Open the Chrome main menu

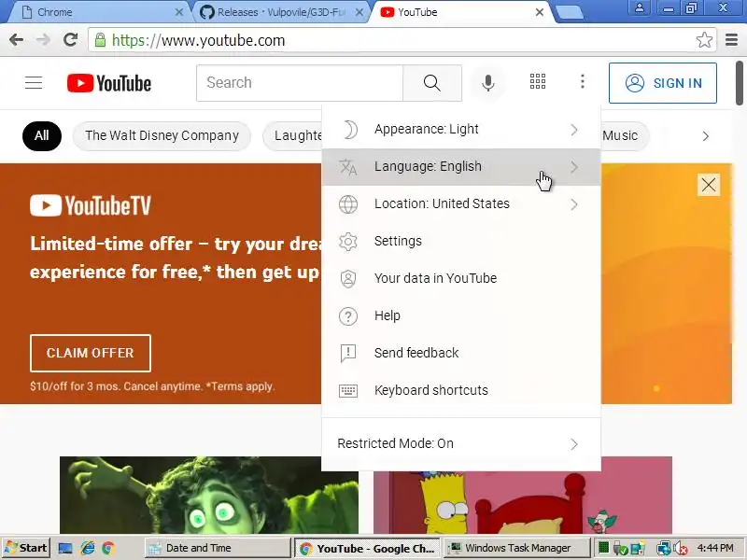click(x=732, y=40)
